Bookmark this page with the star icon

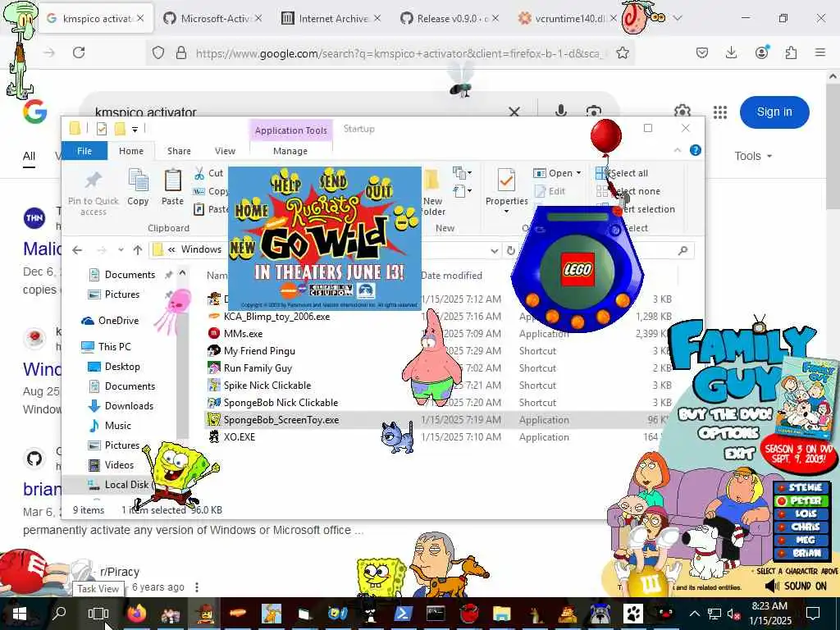pyautogui.click(x=622, y=52)
